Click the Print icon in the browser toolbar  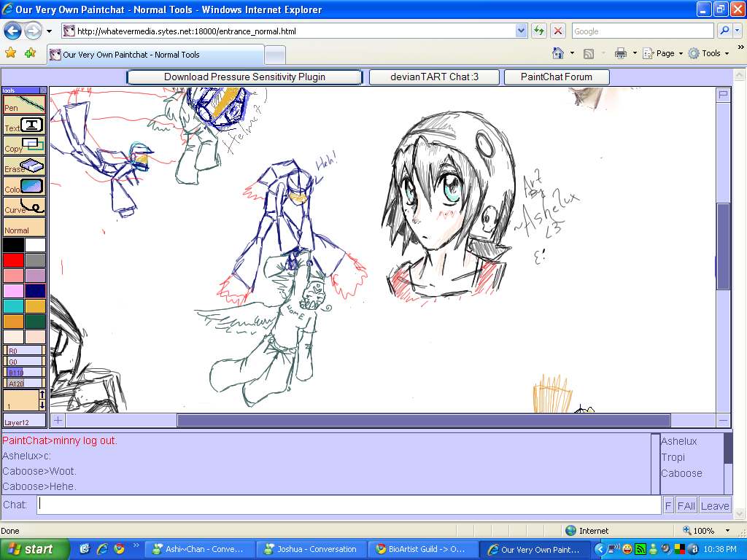[621, 54]
